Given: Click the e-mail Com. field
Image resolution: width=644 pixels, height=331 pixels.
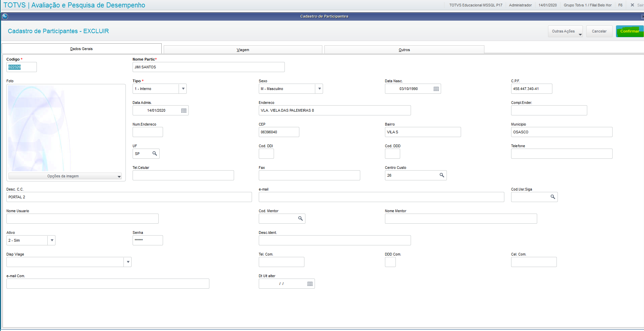Looking at the screenshot, I should click(x=108, y=284).
